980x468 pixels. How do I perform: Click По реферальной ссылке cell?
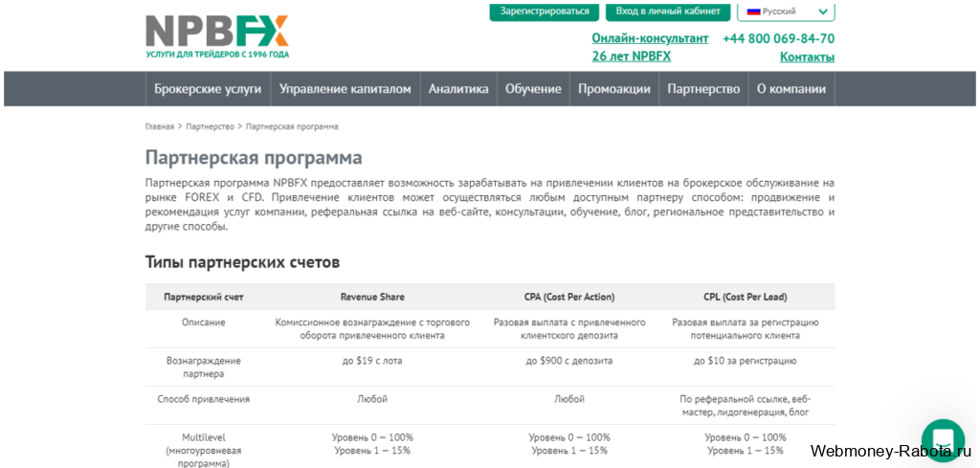[x=746, y=406]
